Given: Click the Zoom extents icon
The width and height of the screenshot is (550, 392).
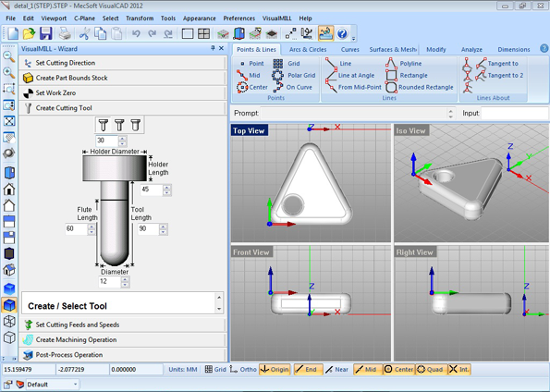Looking at the screenshot, I should point(8,121).
